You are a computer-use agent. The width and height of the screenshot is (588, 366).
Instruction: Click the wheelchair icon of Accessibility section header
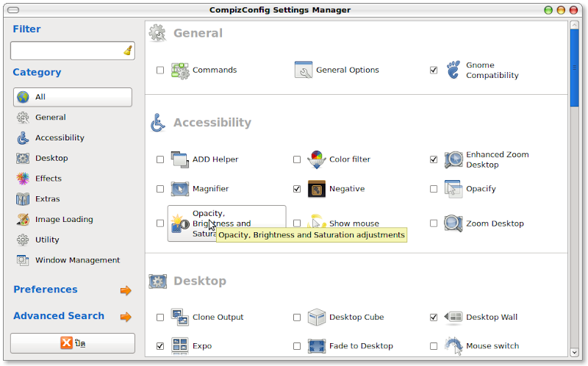tap(158, 123)
